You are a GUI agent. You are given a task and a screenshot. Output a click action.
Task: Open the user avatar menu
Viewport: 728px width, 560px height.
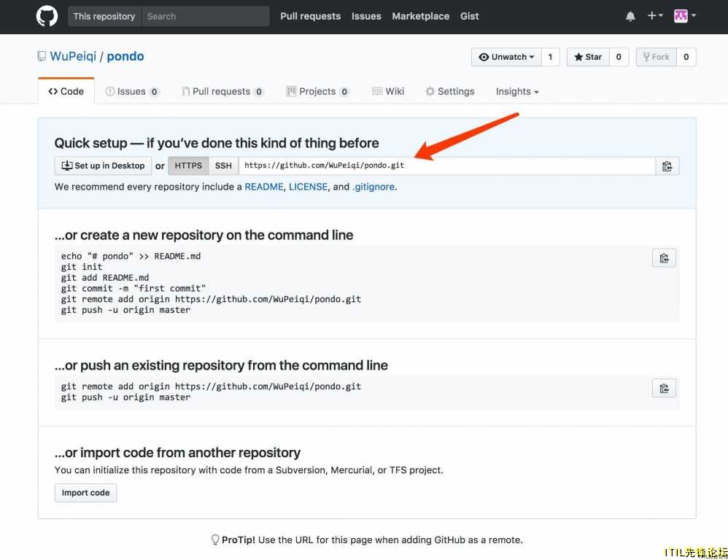pyautogui.click(x=684, y=16)
